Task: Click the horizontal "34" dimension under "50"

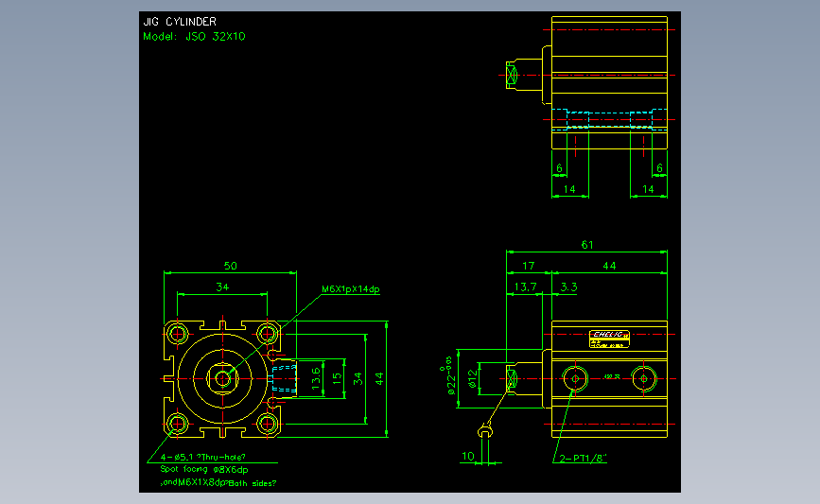Action: pos(222,287)
